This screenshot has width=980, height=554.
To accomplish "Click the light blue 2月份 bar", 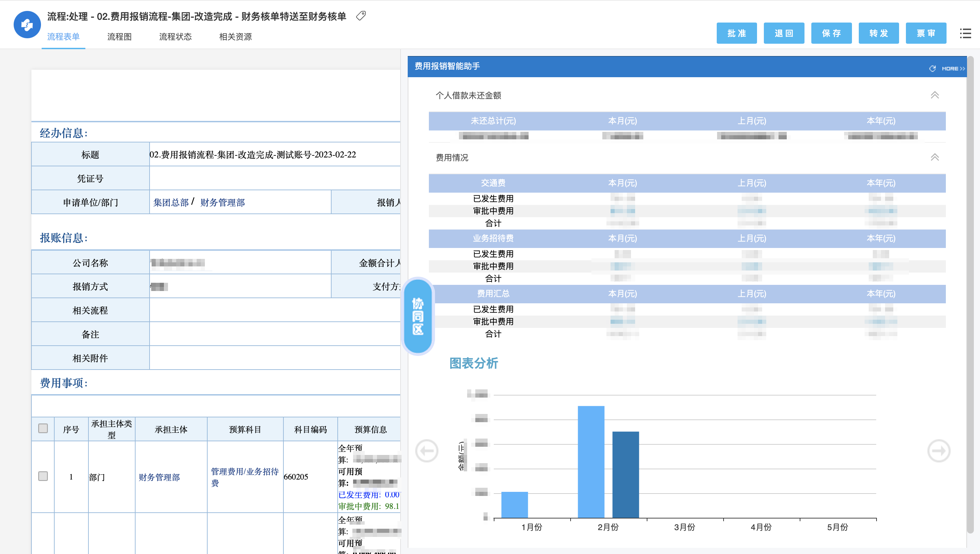I will pyautogui.click(x=591, y=462).
